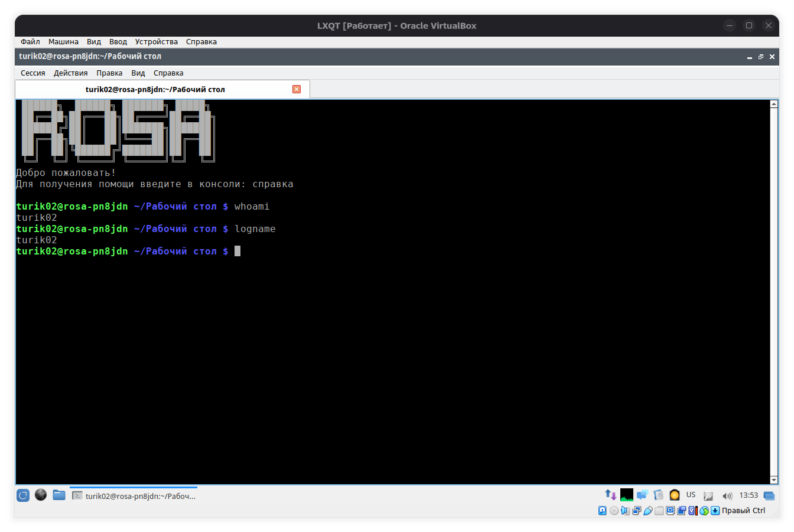Open VirtualBox Машина menu

[x=63, y=42]
